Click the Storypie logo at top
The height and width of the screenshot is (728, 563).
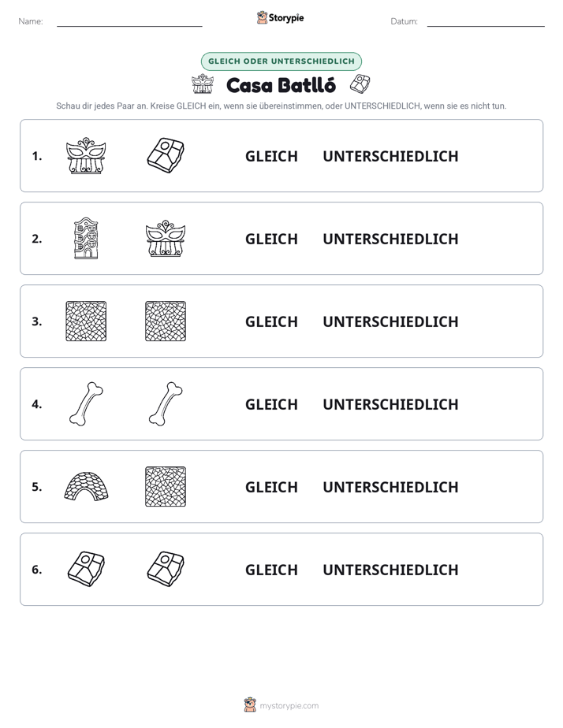point(281,17)
